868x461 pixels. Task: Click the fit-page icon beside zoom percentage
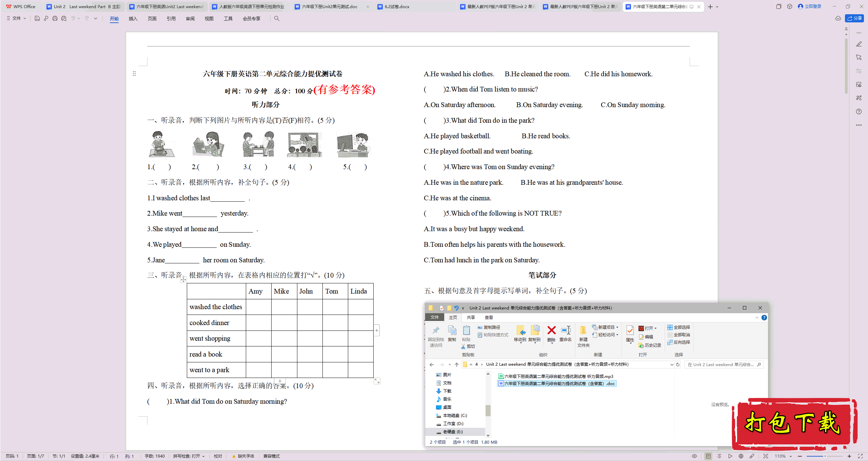(766, 456)
